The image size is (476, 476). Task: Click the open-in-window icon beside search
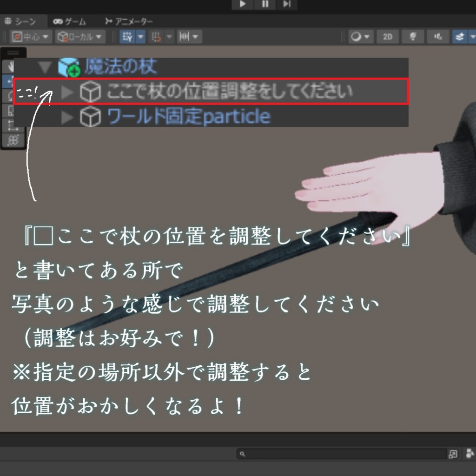tap(453, 454)
